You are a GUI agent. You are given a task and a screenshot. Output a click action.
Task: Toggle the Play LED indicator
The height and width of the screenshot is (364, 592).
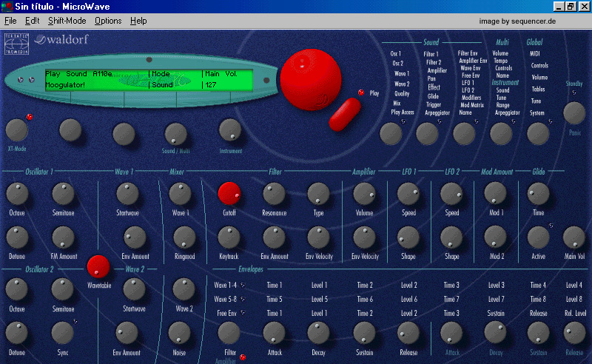361,92
